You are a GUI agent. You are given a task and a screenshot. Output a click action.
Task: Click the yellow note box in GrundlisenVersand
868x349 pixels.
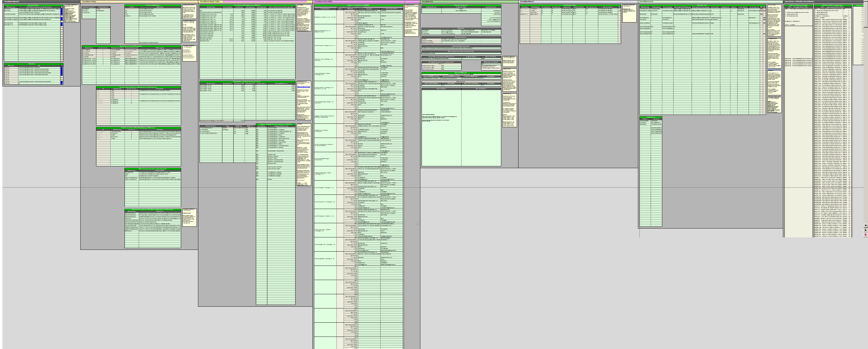629,13
